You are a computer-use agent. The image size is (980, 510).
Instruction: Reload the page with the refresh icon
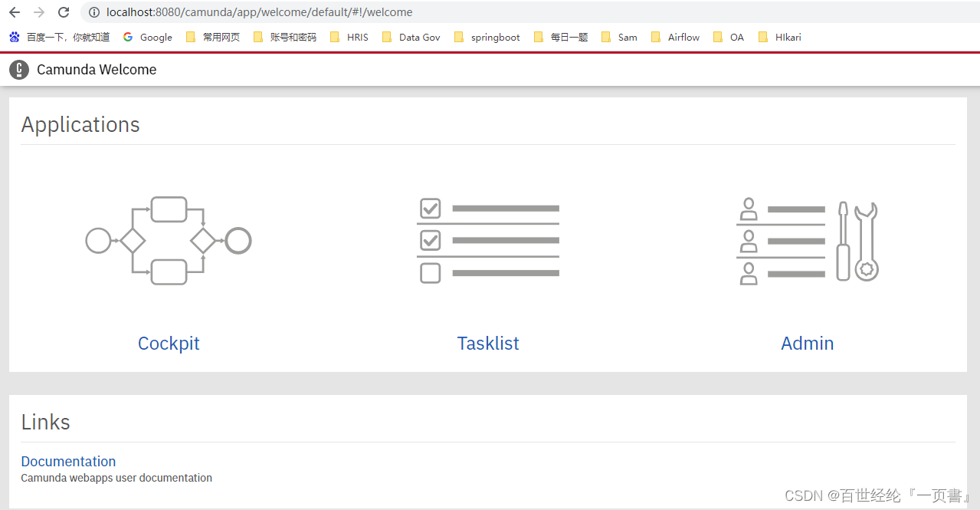[64, 12]
